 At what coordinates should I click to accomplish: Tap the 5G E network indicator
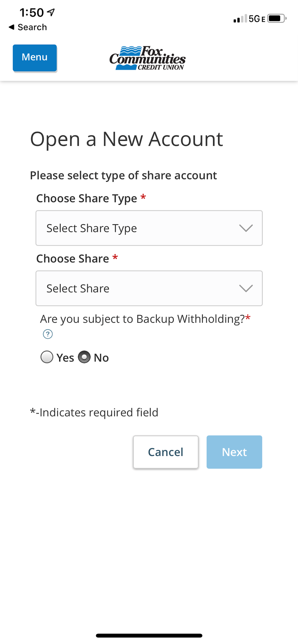point(257,19)
